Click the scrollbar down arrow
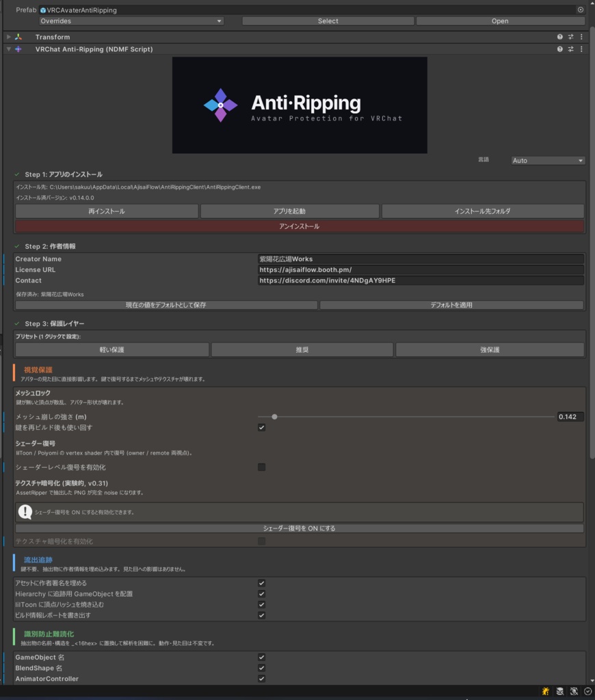This screenshot has width=595, height=700. tap(592, 681)
